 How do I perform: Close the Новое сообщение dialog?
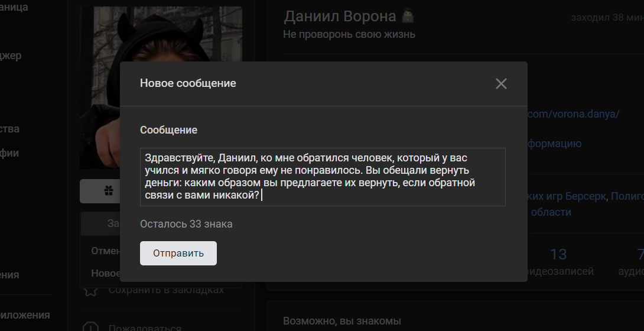501,83
